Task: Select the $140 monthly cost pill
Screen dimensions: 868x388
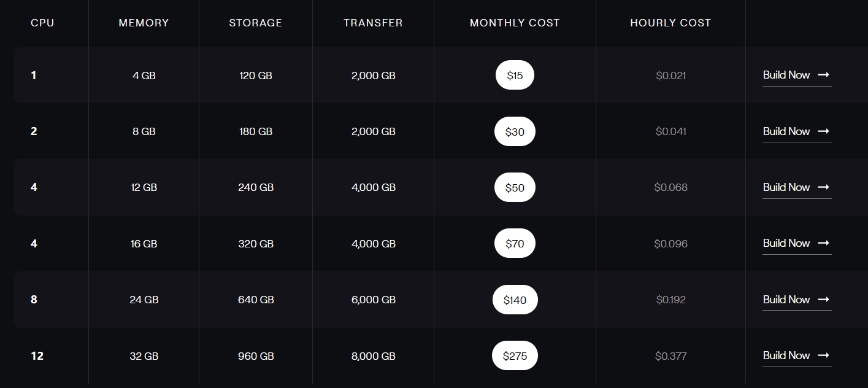Action: 515,300
